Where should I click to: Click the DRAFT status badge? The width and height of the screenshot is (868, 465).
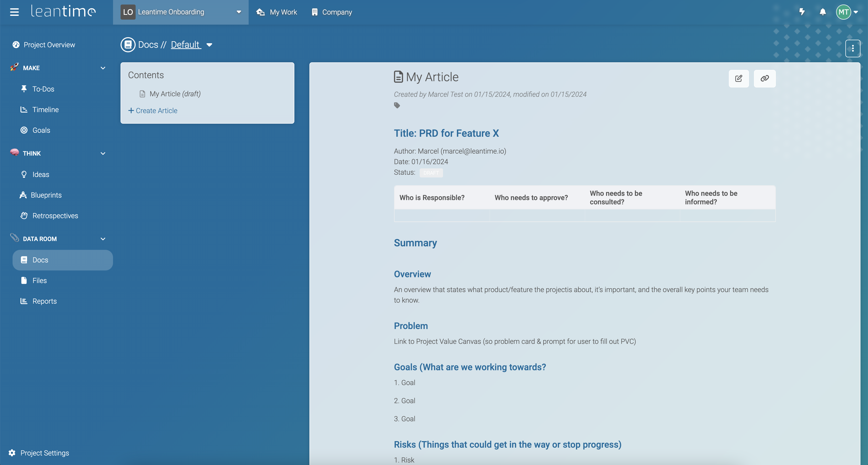(431, 173)
